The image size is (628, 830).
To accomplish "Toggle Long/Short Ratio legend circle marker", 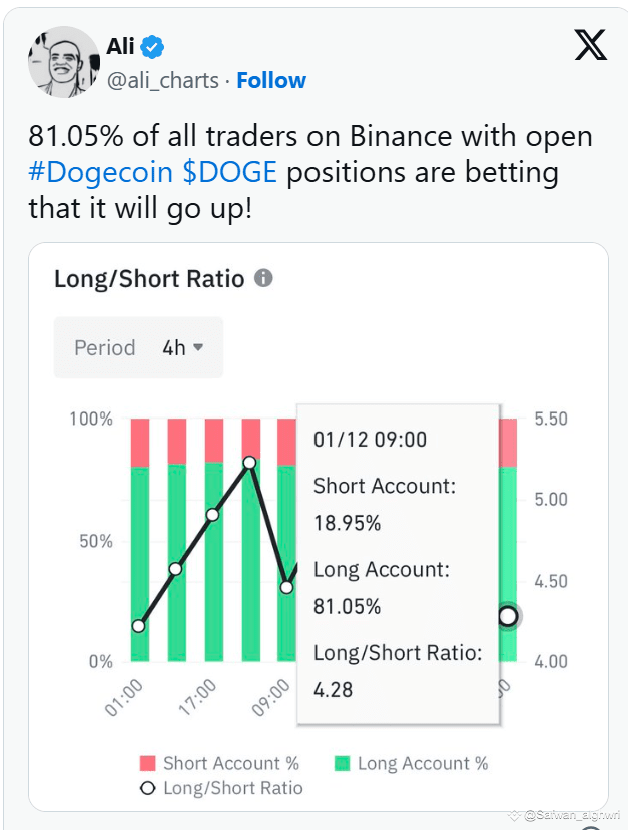I will coord(147,788).
